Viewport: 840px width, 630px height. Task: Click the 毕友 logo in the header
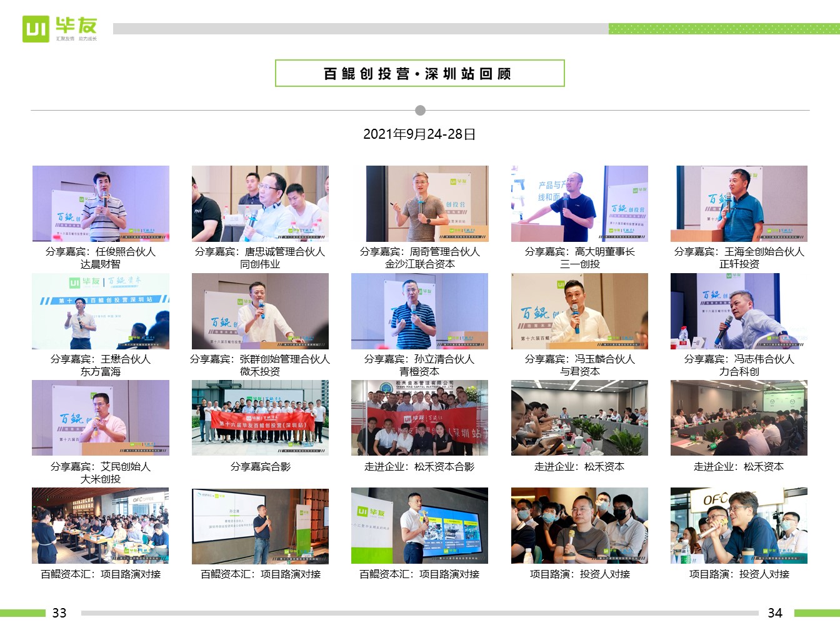[x=60, y=29]
